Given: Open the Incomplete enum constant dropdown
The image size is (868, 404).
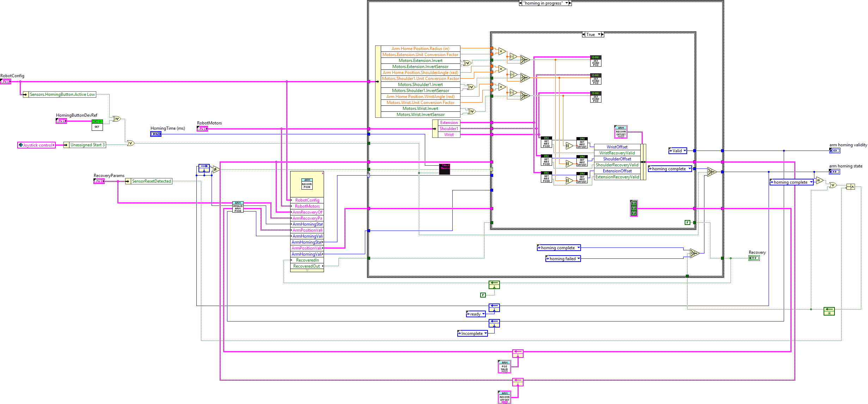Looking at the screenshot, I should [x=485, y=333].
